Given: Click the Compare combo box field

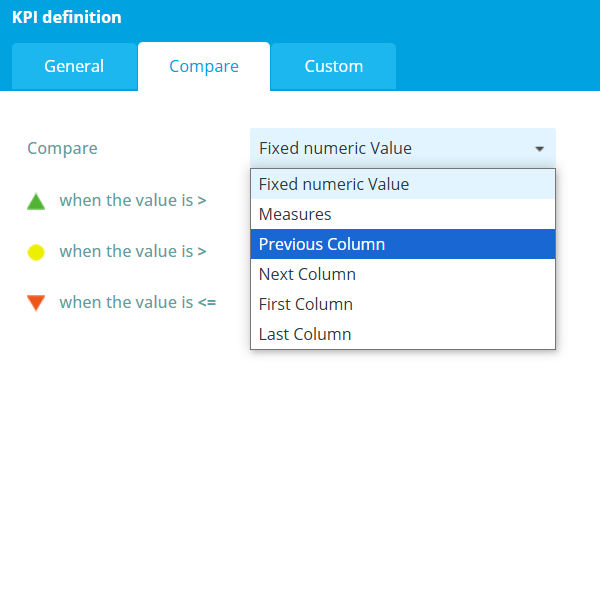Looking at the screenshot, I should pyautogui.click(x=403, y=148).
